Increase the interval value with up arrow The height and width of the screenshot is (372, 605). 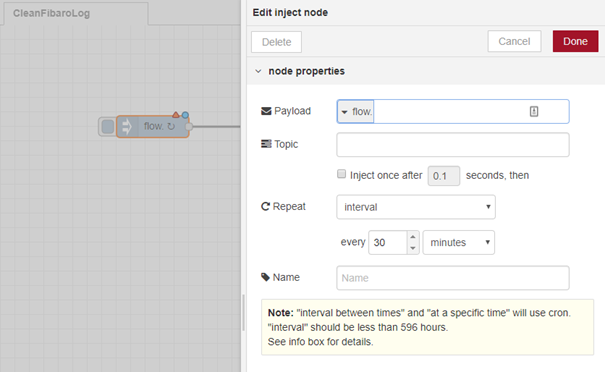click(x=413, y=237)
